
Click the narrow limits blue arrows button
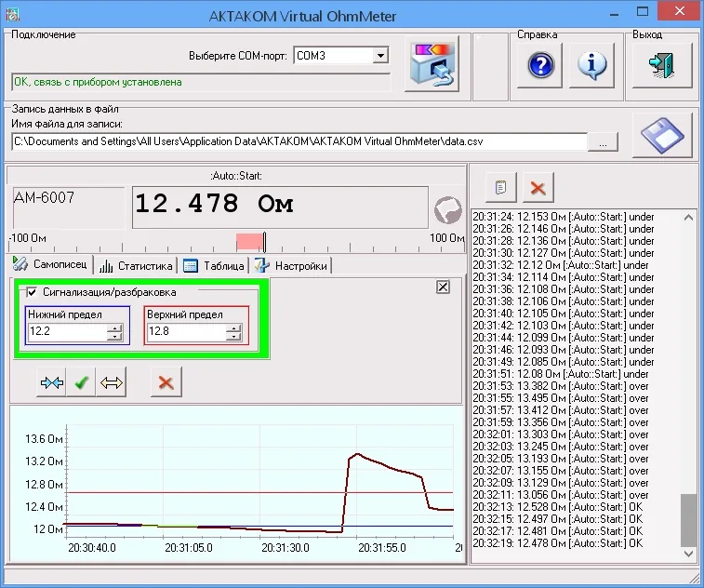click(51, 382)
